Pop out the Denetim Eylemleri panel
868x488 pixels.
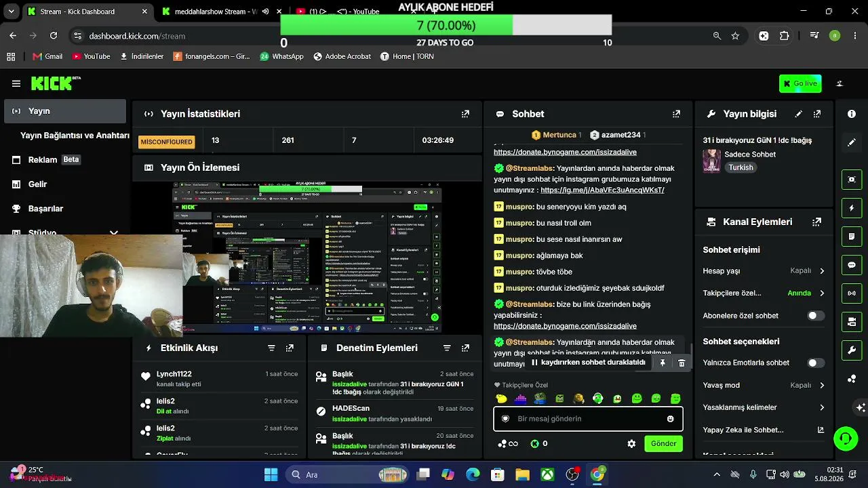point(465,348)
